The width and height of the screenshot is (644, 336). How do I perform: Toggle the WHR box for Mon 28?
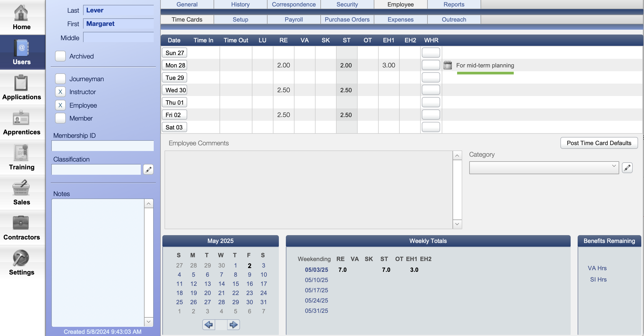(431, 65)
